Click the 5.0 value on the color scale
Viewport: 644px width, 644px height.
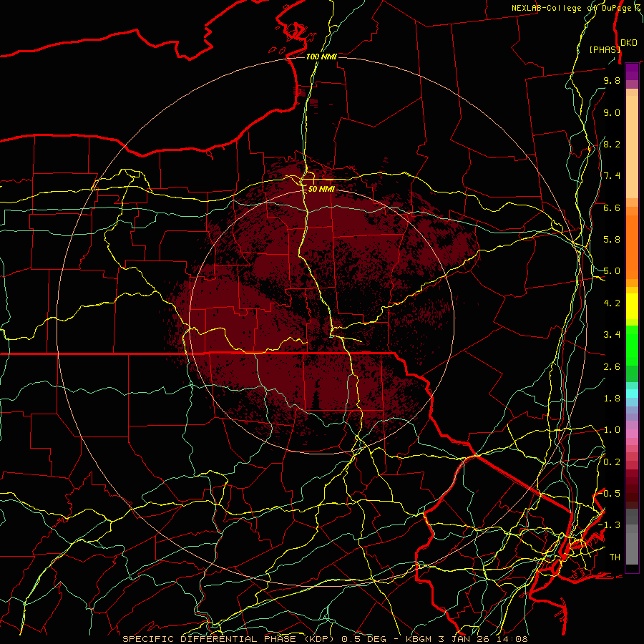[612, 271]
